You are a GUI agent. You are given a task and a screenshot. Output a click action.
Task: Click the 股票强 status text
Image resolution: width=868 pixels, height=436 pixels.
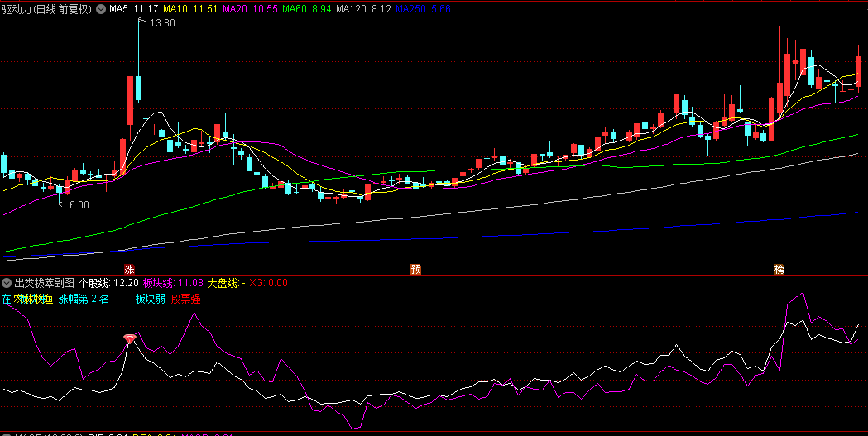(x=186, y=299)
